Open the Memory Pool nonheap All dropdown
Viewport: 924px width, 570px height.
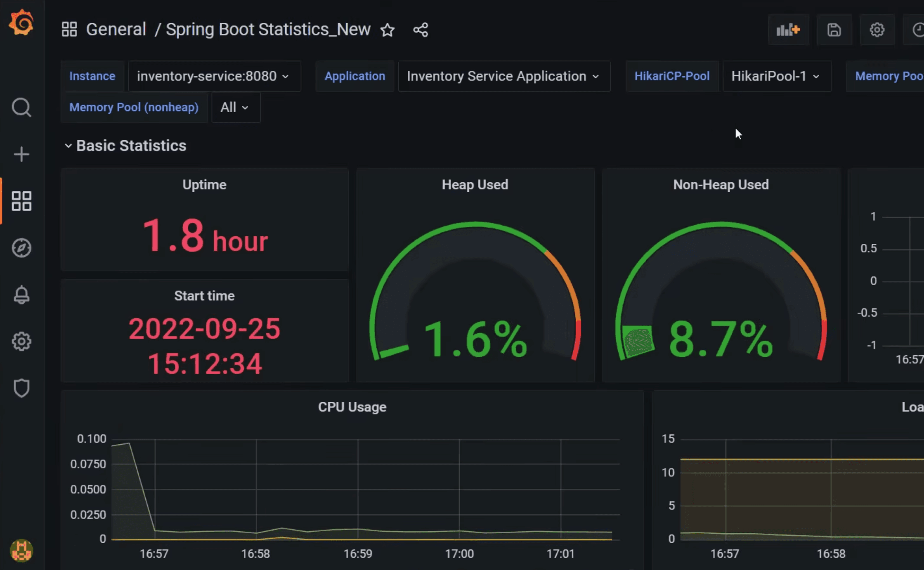(235, 108)
